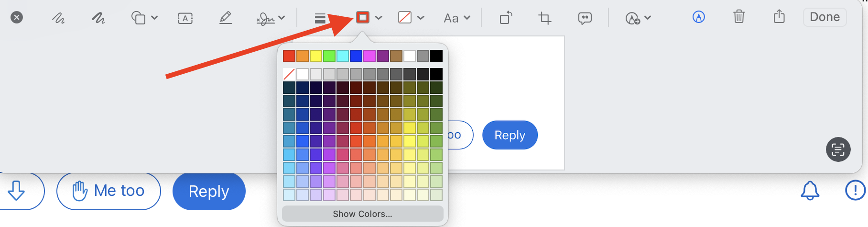Select the Sketch pen tool
Screen dimensions: 868x227
tap(58, 18)
